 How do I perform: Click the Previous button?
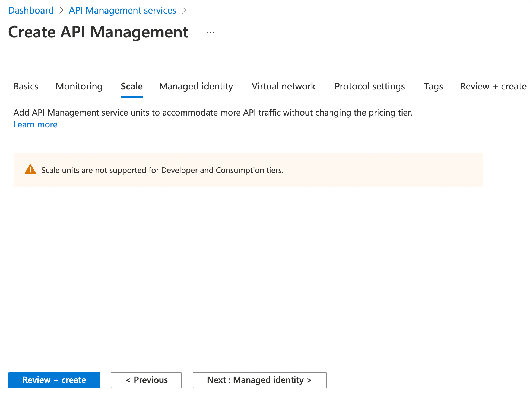(x=146, y=380)
